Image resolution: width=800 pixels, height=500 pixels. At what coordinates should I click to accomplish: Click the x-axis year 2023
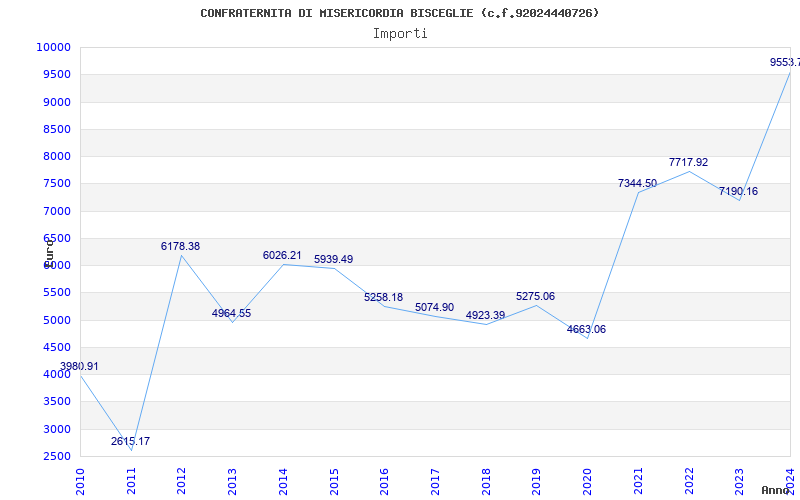(739, 482)
